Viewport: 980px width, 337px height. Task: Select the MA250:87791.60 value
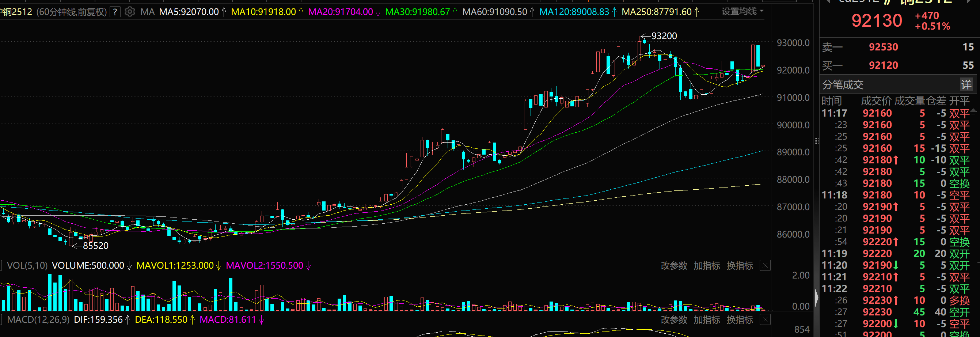click(656, 12)
